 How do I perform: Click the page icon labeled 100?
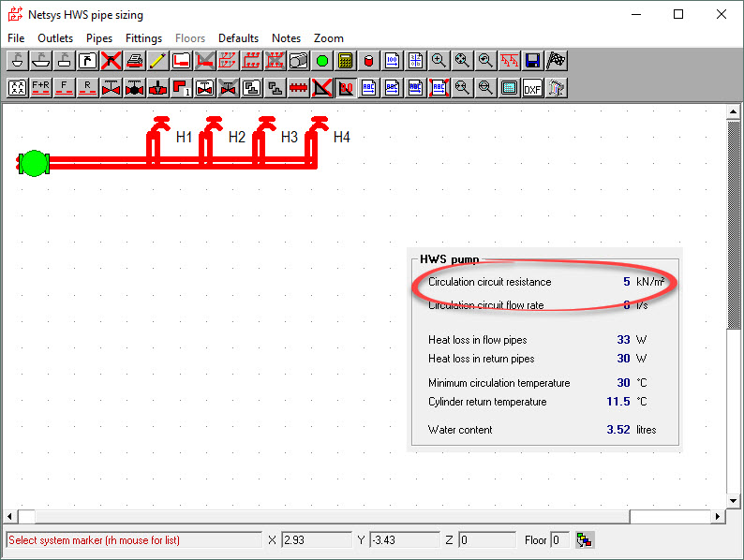392,61
